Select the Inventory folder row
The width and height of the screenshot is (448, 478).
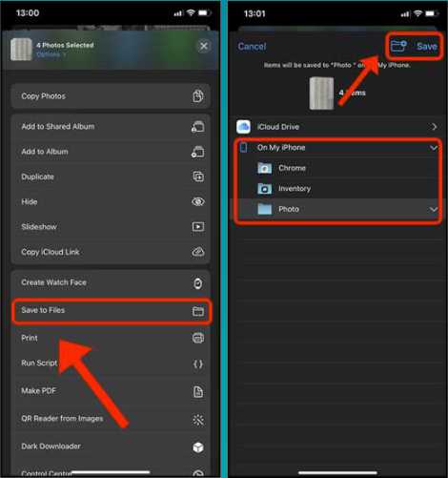coord(338,189)
